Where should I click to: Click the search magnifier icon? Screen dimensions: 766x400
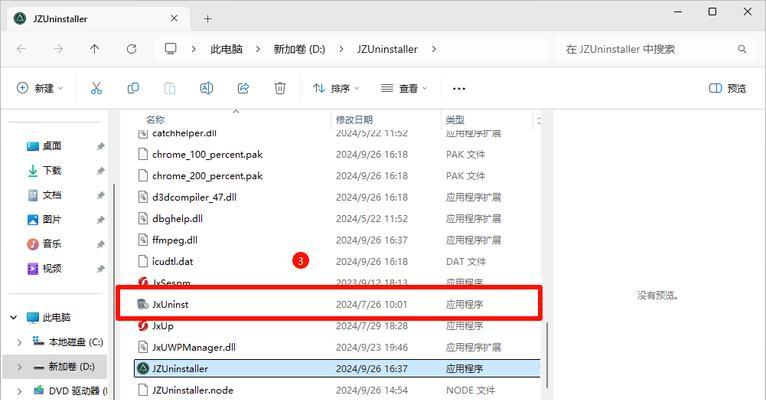click(742, 49)
